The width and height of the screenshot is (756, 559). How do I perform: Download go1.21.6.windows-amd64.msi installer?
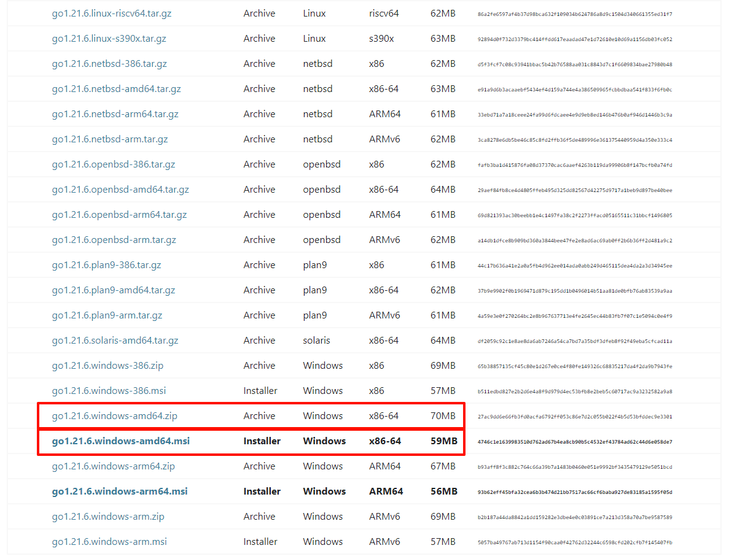(121, 441)
